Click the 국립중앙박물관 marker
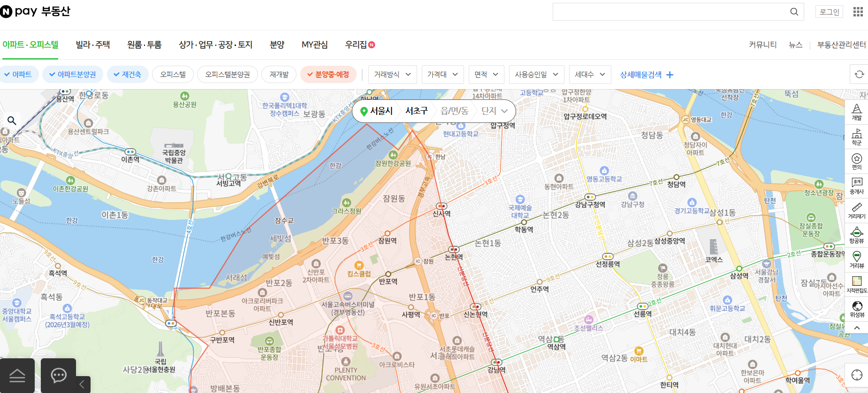 click(x=174, y=152)
